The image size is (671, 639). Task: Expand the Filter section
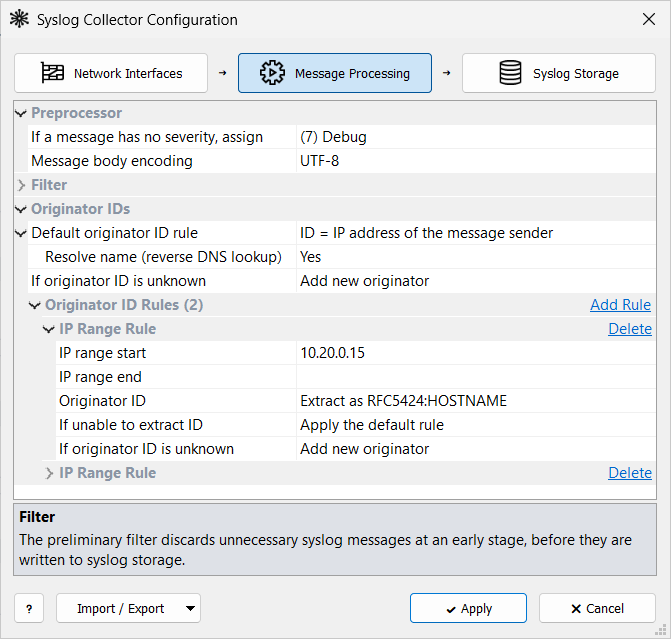point(21,185)
